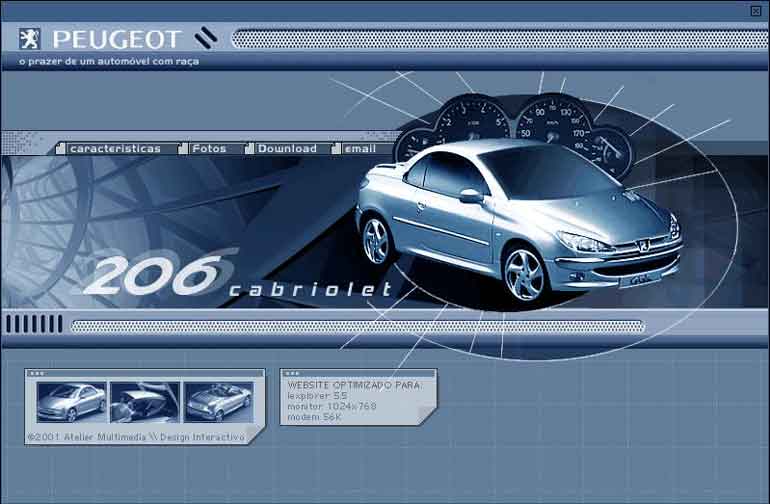This screenshot has width=770, height=504.
Task: Open the caracteristicas menu item
Action: pos(115,148)
